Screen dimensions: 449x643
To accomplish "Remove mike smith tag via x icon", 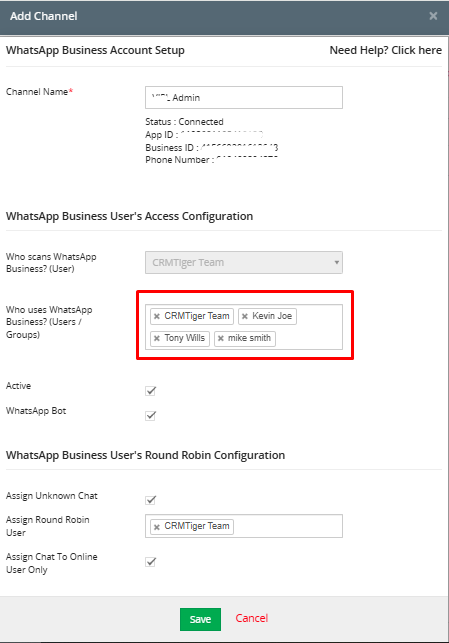I will pyautogui.click(x=221, y=338).
